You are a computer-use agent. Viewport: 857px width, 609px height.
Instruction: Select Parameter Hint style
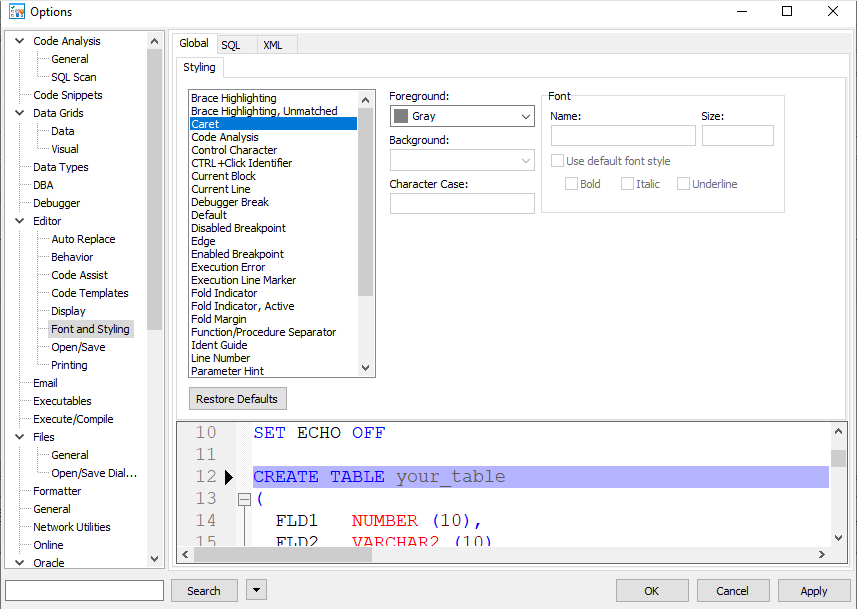(273, 371)
